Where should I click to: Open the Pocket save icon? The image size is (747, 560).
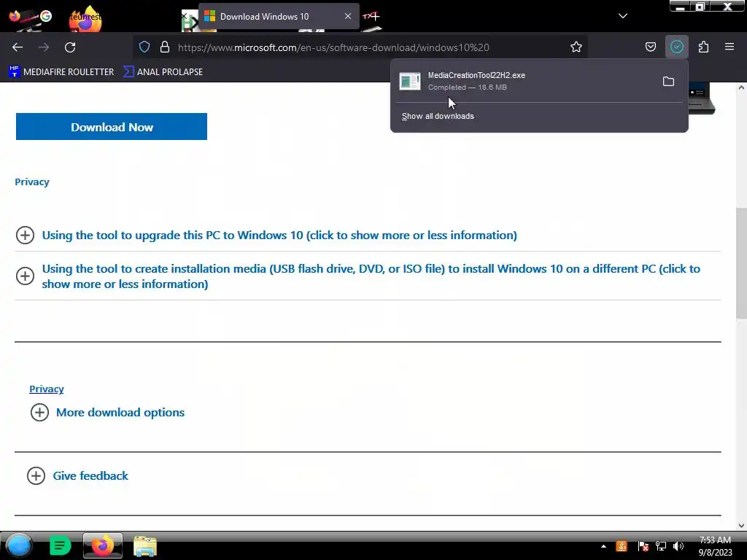[650, 47]
